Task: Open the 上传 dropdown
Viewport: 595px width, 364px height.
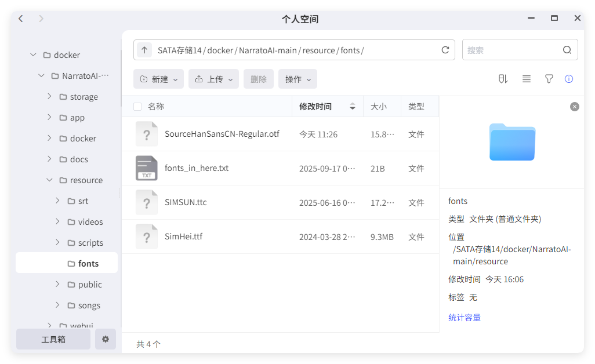Action: (214, 79)
